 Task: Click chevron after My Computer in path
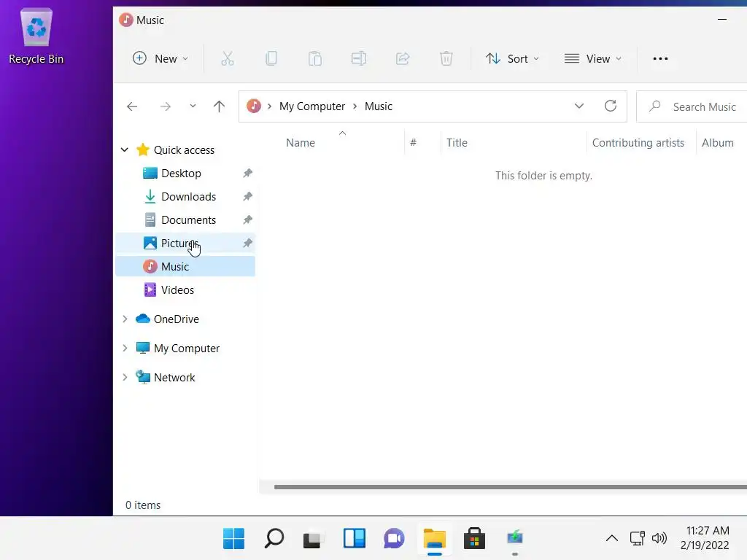click(355, 106)
